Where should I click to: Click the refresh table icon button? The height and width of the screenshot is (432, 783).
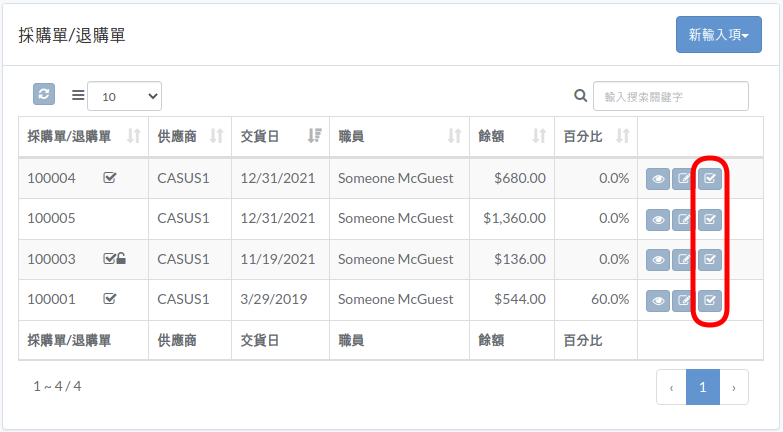(x=44, y=94)
